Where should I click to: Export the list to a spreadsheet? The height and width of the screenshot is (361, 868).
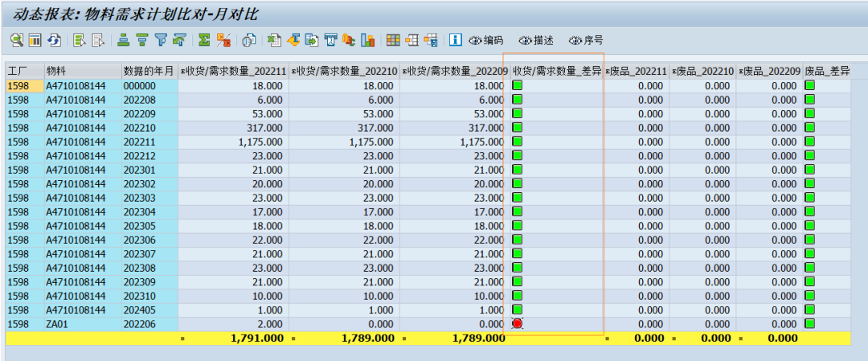pyautogui.click(x=274, y=40)
